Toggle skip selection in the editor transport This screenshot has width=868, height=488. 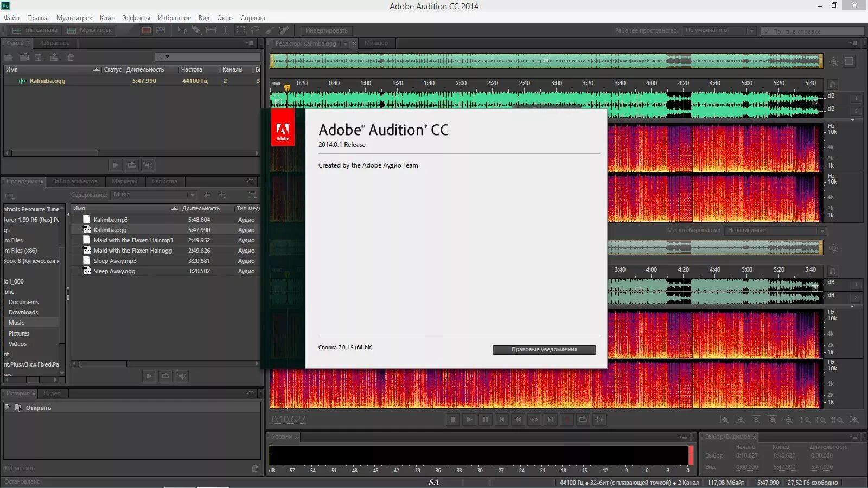pyautogui.click(x=599, y=419)
